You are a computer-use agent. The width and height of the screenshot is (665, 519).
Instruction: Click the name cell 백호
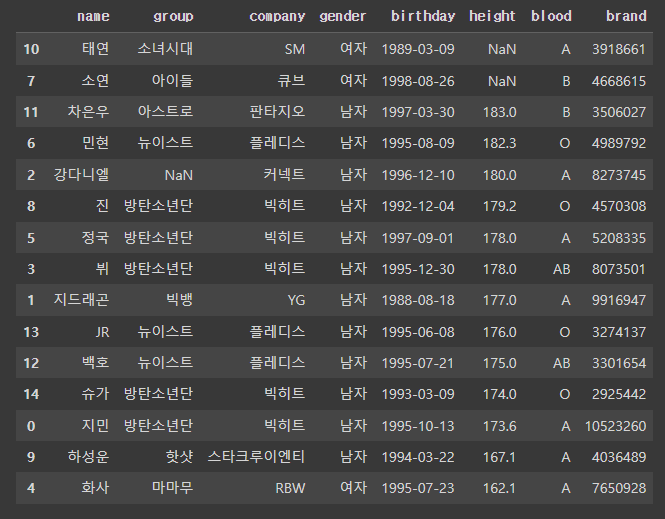[95, 363]
